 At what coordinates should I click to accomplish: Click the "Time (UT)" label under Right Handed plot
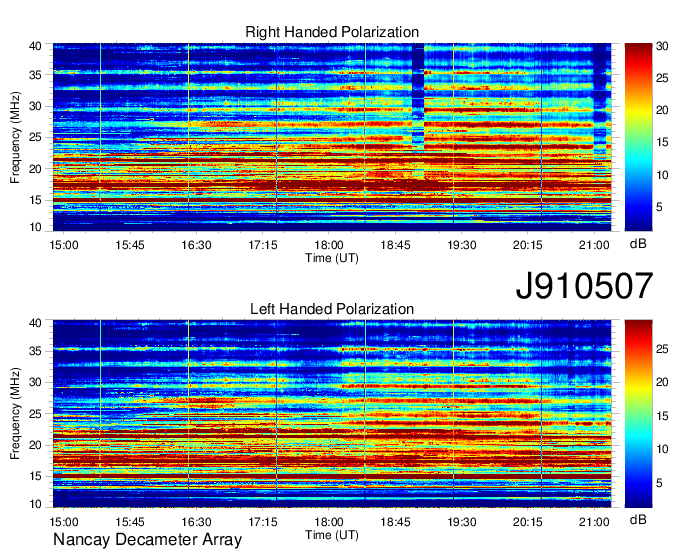pos(332,258)
